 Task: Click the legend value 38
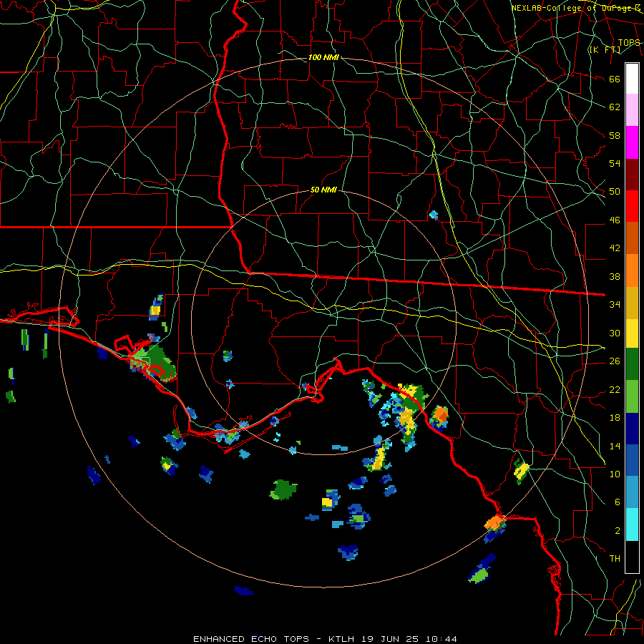[615, 276]
